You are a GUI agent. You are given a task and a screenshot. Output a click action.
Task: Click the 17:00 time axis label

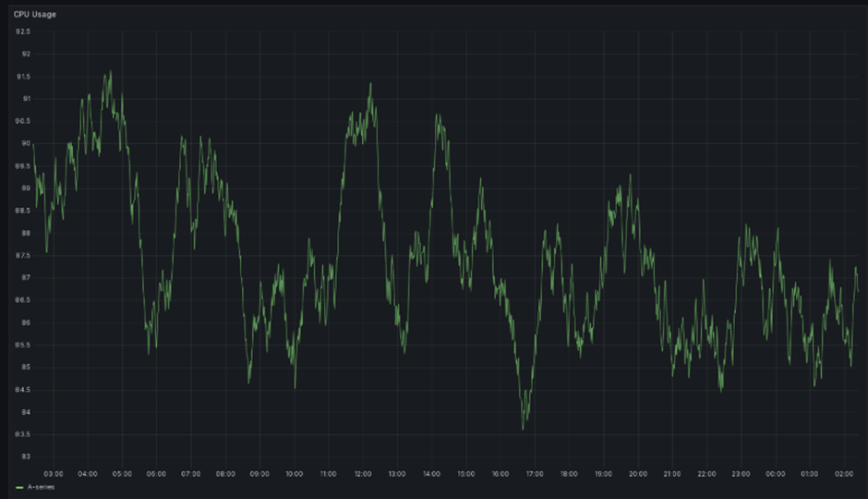535,474
